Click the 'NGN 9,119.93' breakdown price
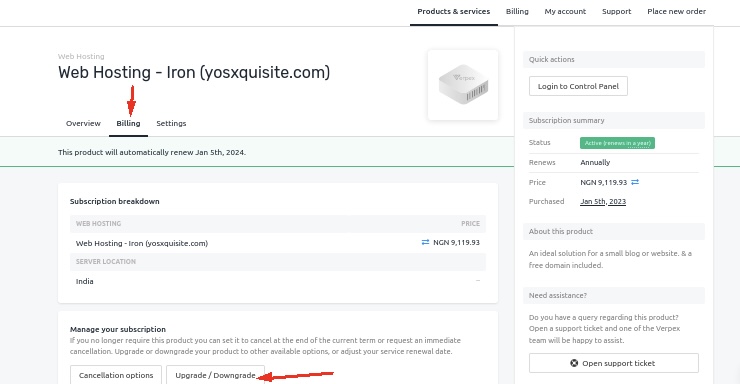The image size is (740, 384). 456,242
